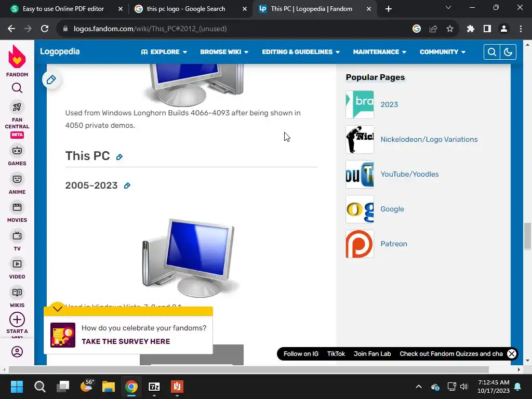Switch to this pc logo Google Search tab
The height and width of the screenshot is (399, 532).
coord(190,9)
